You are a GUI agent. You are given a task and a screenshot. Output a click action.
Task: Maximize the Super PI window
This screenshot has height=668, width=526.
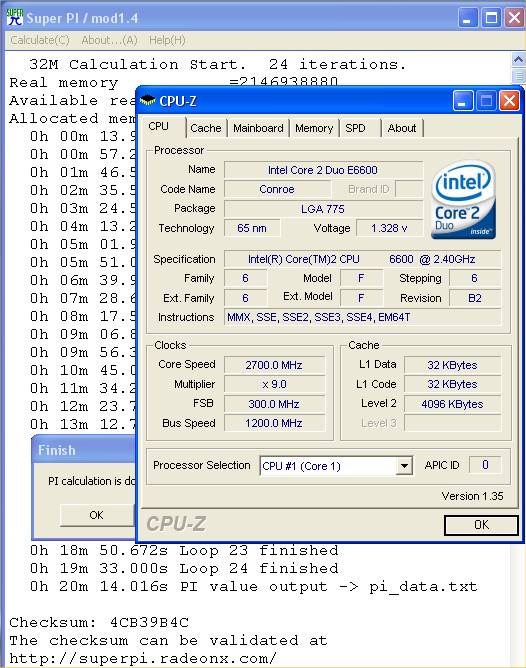[x=491, y=18]
